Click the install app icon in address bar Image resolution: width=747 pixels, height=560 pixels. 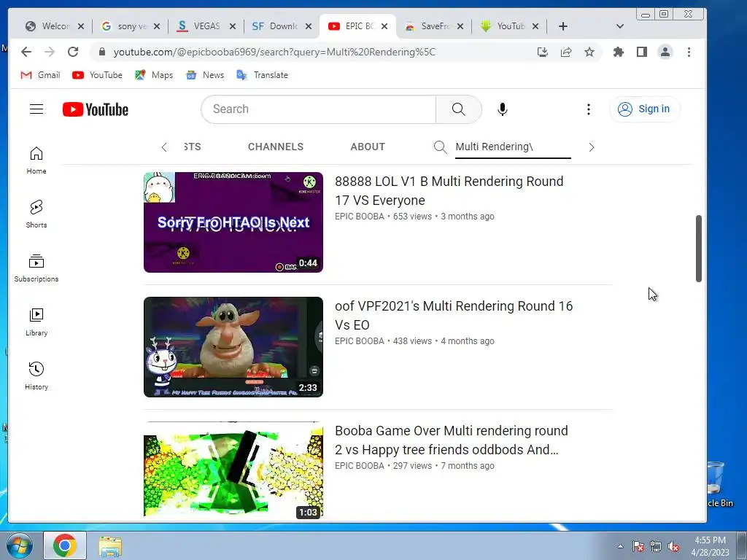point(542,52)
